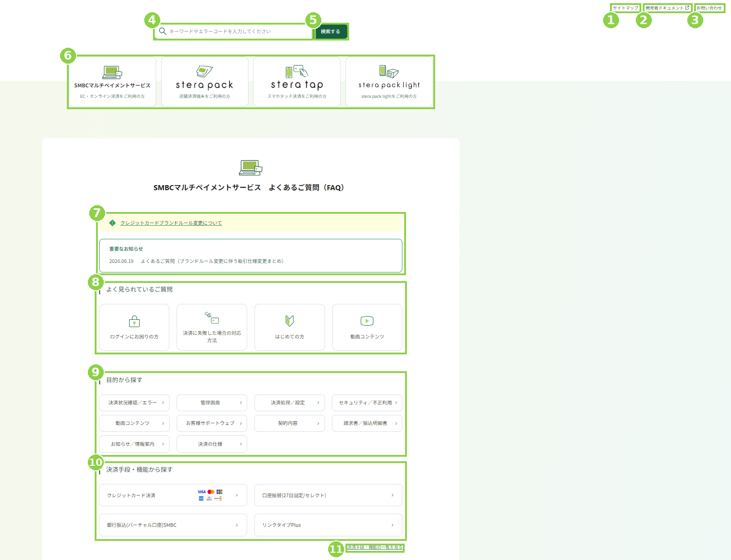The width and height of the screenshot is (731, 560).
Task: Open the 決済に失敗した場合の対応方法 card icon tile
Action: (212, 327)
